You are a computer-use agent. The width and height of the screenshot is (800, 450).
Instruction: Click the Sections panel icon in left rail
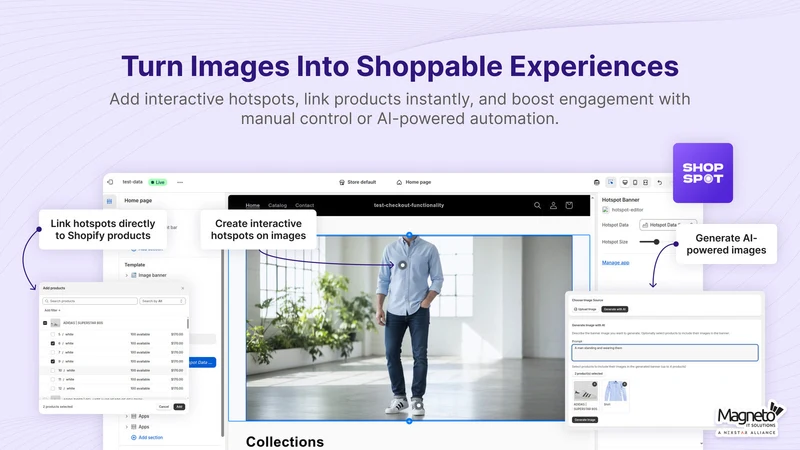(110, 201)
